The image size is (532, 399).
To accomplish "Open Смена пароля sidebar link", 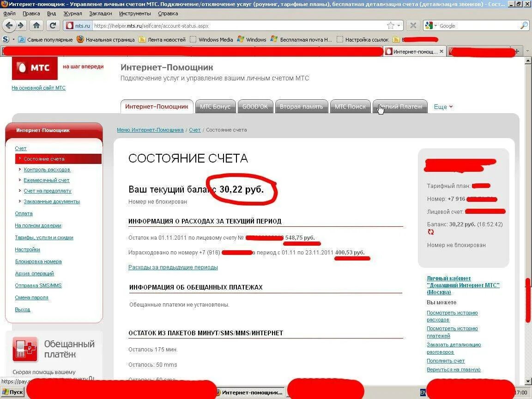I will (x=31, y=297).
